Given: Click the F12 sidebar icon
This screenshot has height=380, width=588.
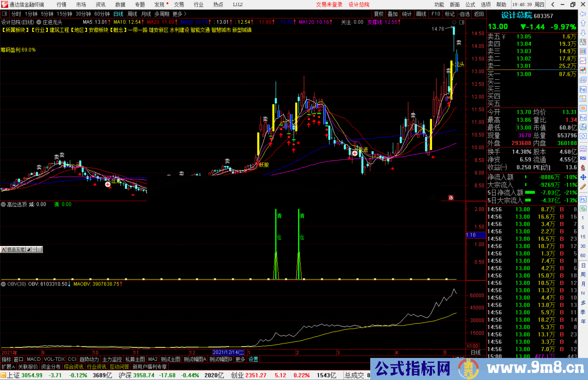Looking at the screenshot, I should pos(583,118).
